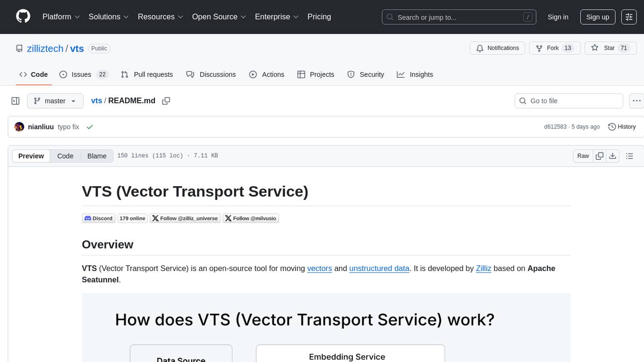Open the Zilliz link
Screen dimensions: 644x362
[x=483, y=268]
